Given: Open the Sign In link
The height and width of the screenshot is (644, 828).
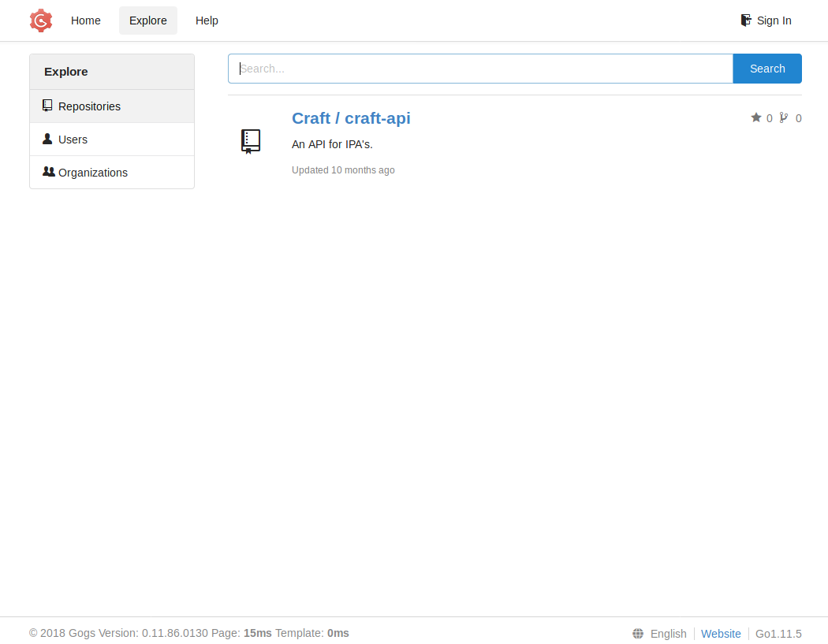Looking at the screenshot, I should (774, 20).
